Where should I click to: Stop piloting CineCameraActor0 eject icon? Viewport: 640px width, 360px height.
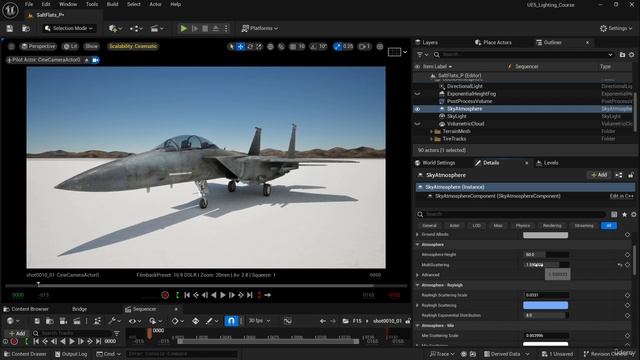pyautogui.click(x=87, y=60)
